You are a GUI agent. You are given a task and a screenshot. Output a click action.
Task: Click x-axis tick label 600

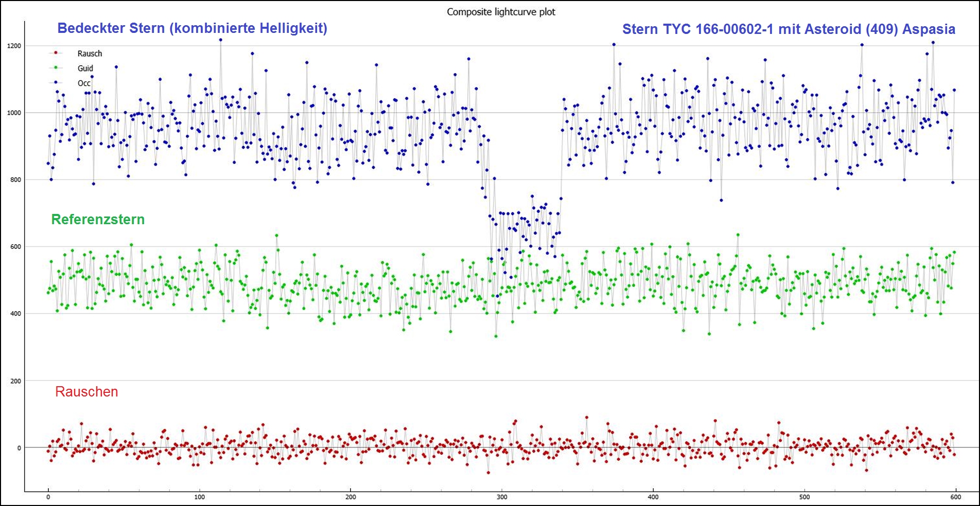[x=956, y=497]
